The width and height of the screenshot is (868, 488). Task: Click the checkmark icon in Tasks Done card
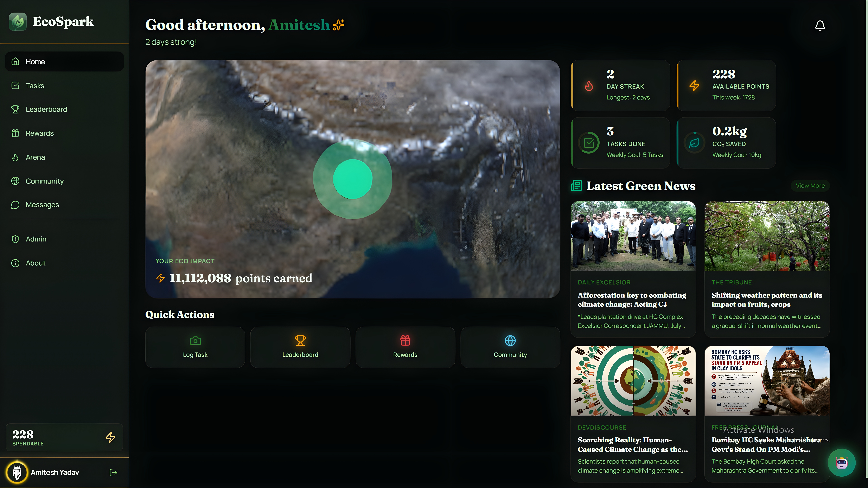(589, 143)
